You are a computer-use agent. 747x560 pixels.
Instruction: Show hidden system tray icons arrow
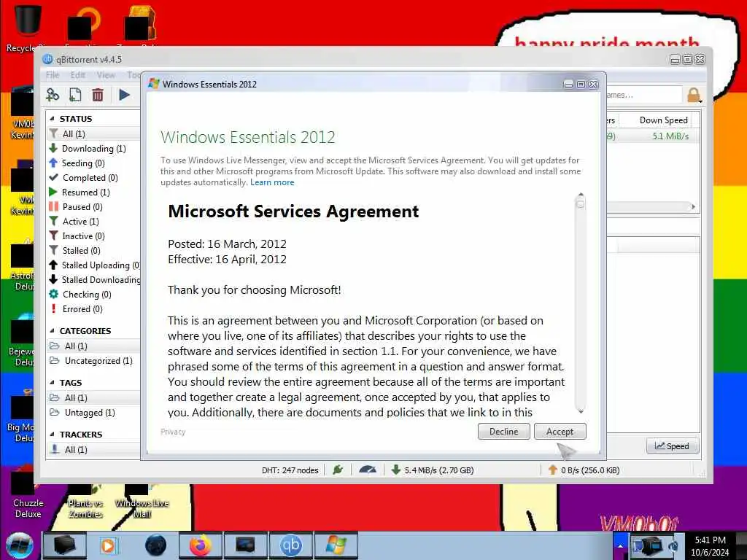620,545
